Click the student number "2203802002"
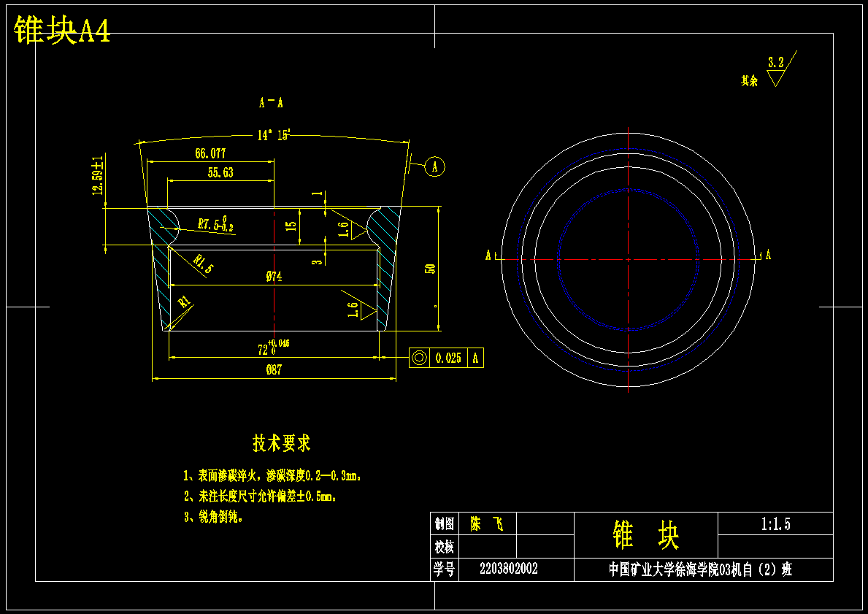This screenshot has width=868, height=614. pos(509,569)
